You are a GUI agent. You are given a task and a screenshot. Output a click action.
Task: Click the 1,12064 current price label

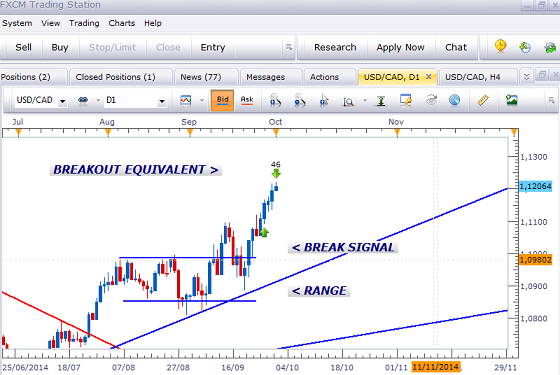pyautogui.click(x=535, y=186)
